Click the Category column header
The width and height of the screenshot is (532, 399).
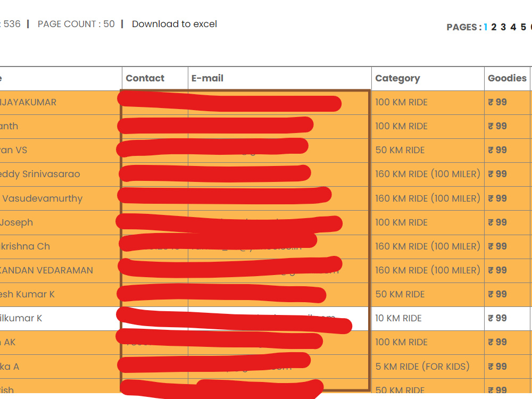point(397,78)
